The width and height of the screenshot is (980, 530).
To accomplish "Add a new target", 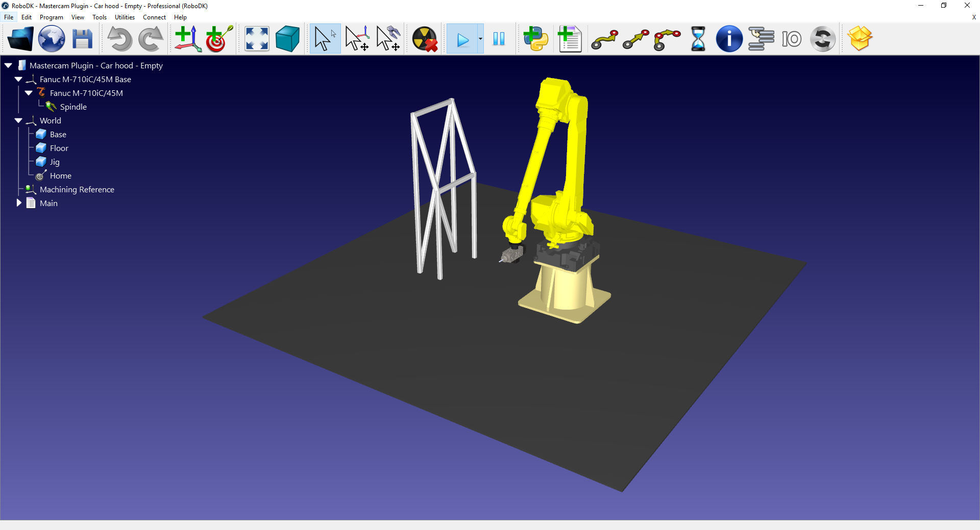I will coord(218,38).
